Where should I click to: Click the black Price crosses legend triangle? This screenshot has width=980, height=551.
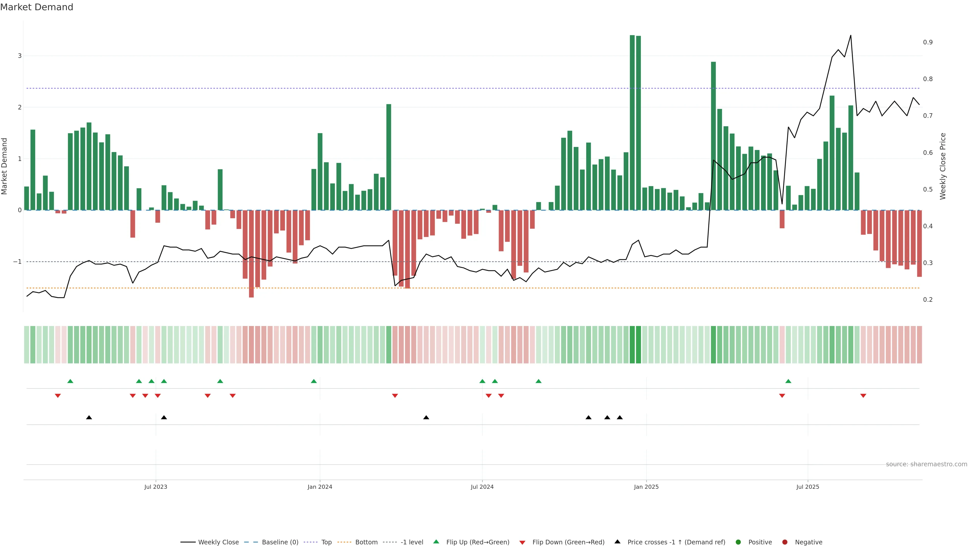pos(617,542)
